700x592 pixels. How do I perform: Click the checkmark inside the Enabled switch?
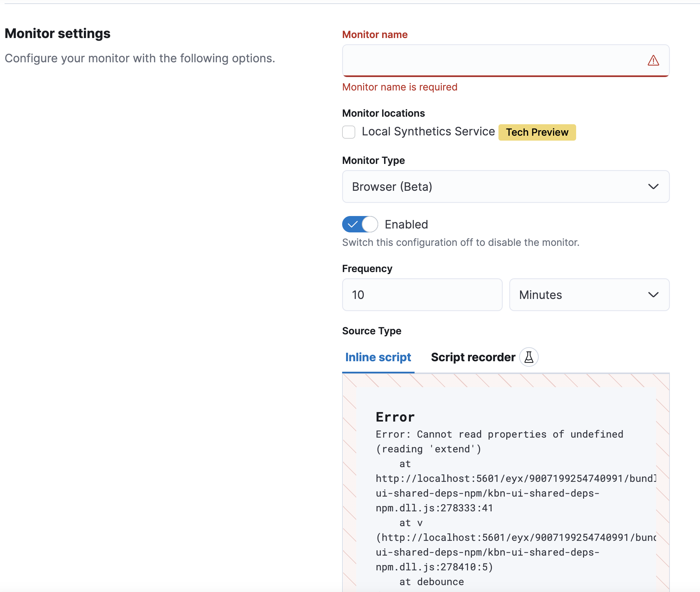point(352,224)
